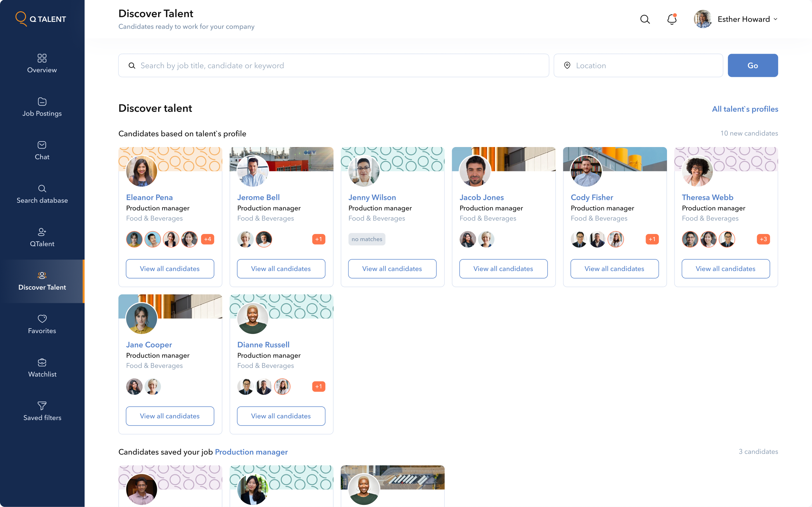View all candidates for Jenny Wilson
Screen dimensions: 812x507
pyautogui.click(x=392, y=268)
